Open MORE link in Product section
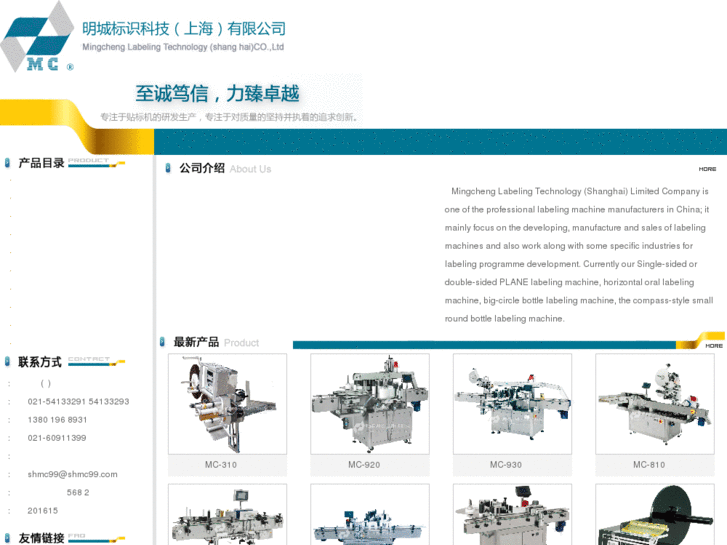 714,346
